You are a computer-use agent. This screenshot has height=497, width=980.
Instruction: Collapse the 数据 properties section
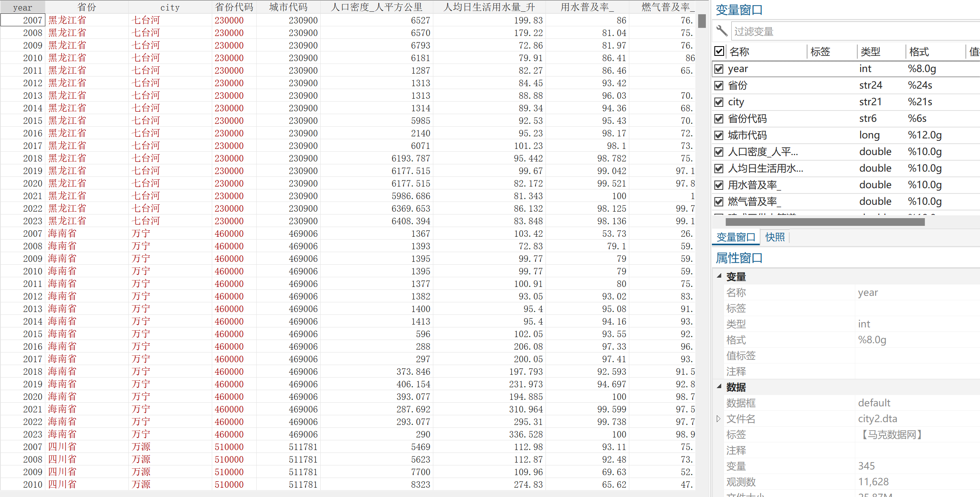point(719,387)
